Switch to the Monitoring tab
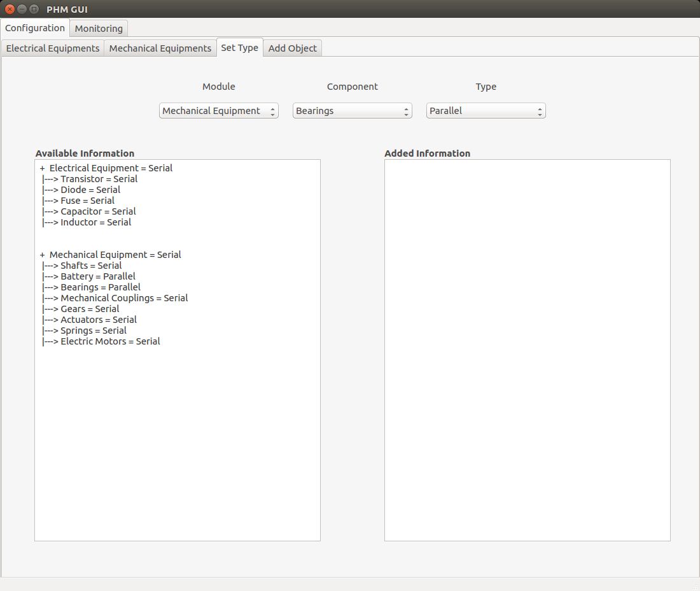This screenshot has height=591, width=700. tap(99, 29)
